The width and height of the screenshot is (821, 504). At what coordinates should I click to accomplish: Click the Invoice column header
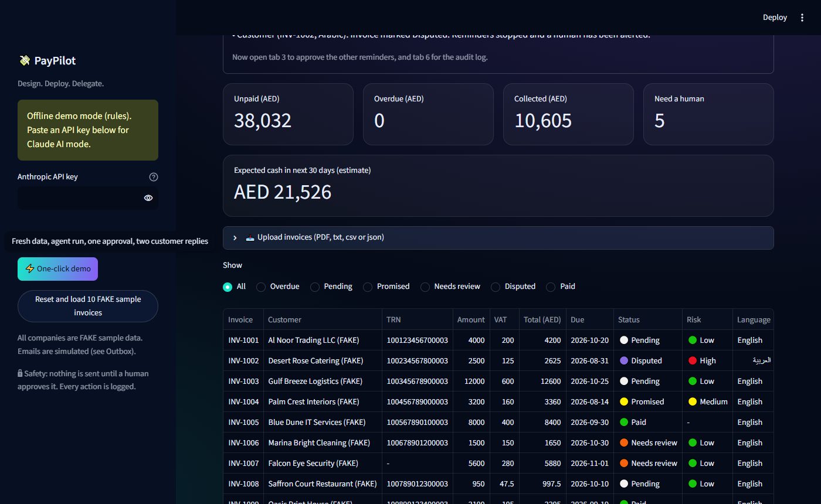[243, 319]
